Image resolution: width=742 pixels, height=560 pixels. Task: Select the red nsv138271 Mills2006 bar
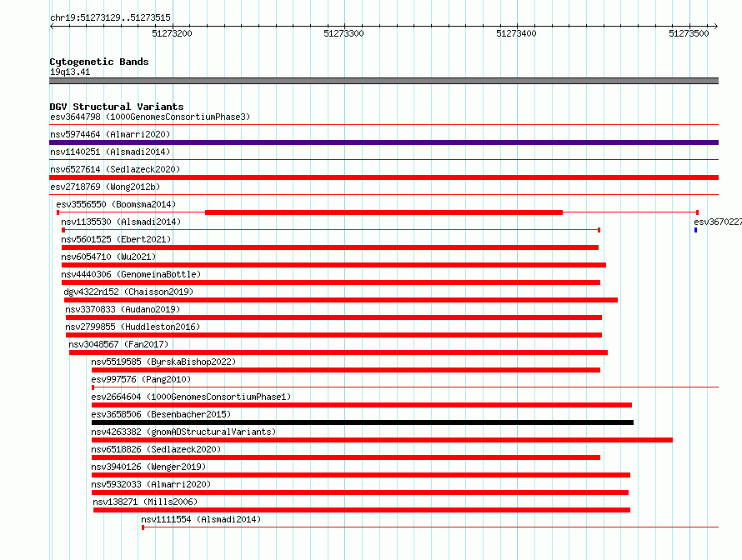362,510
